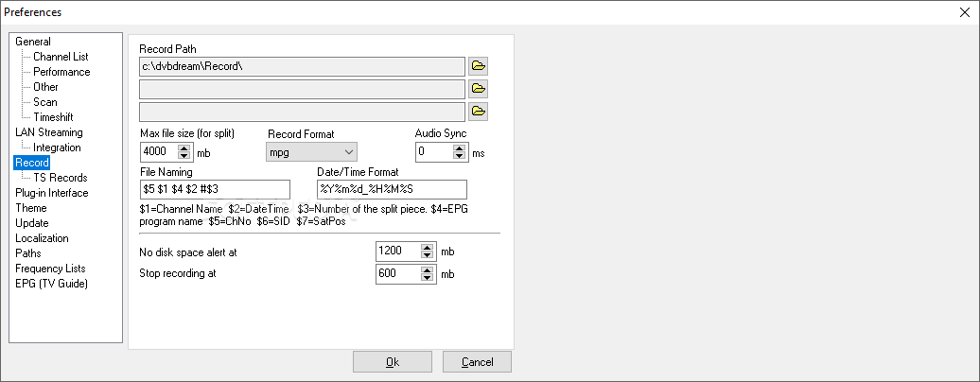Select Channel List tree item
The height and width of the screenshot is (382, 980).
tap(61, 57)
